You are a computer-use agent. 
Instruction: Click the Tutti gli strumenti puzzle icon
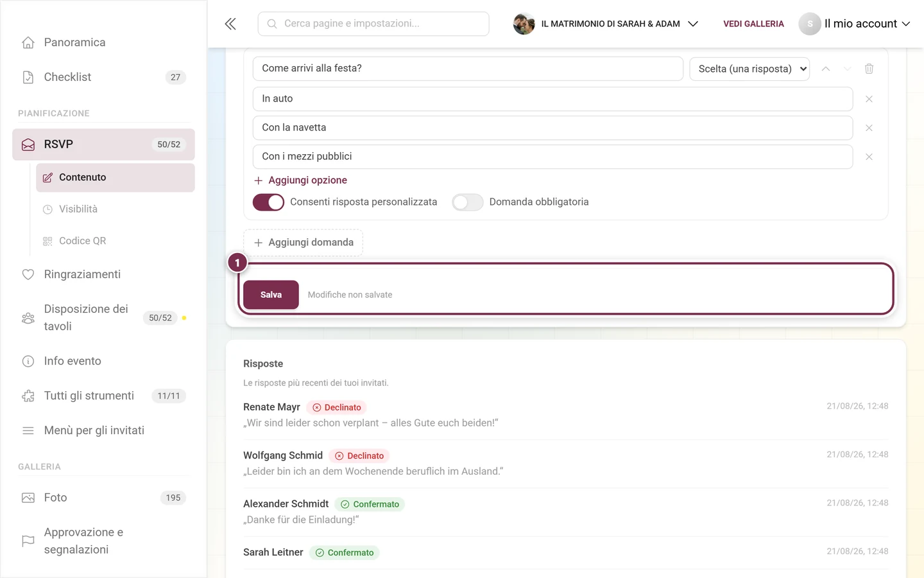(x=28, y=396)
